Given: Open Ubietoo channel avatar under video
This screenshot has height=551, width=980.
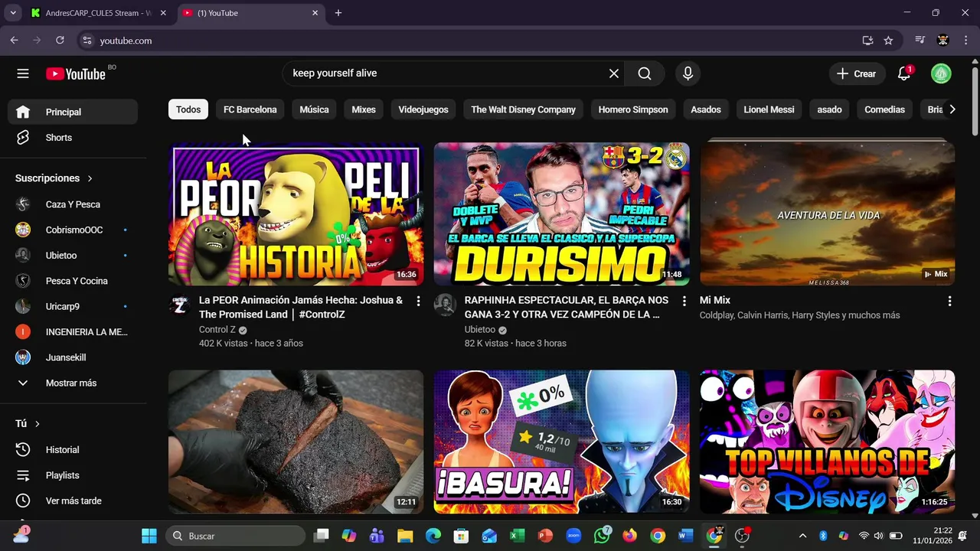Looking at the screenshot, I should click(x=445, y=305).
